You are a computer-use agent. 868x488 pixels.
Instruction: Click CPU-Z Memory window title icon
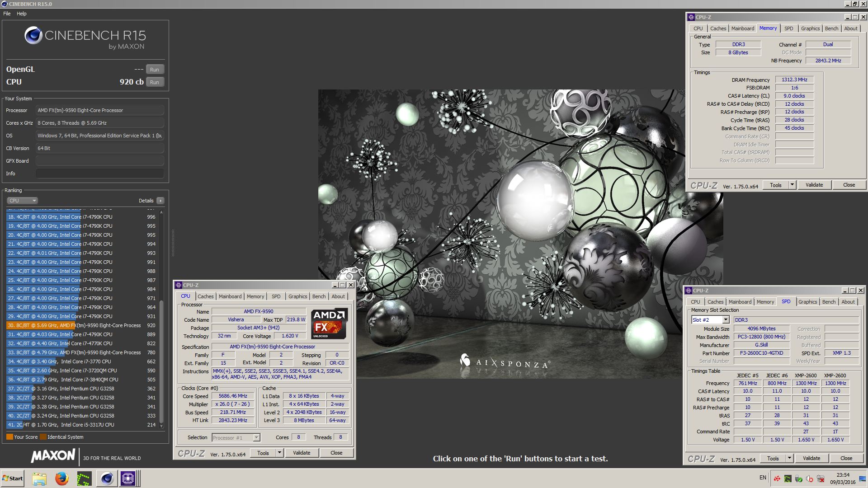(691, 17)
